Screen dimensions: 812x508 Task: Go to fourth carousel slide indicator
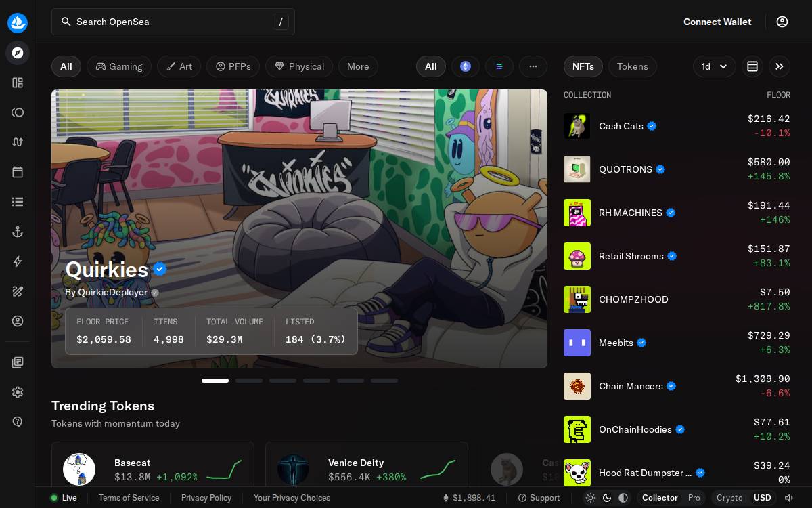[x=317, y=381]
